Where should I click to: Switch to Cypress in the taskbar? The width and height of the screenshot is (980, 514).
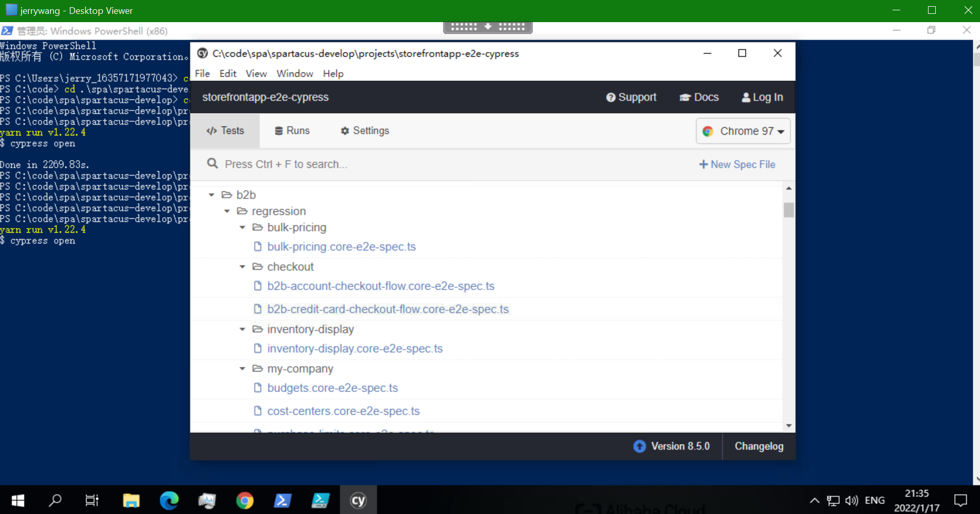pos(358,500)
